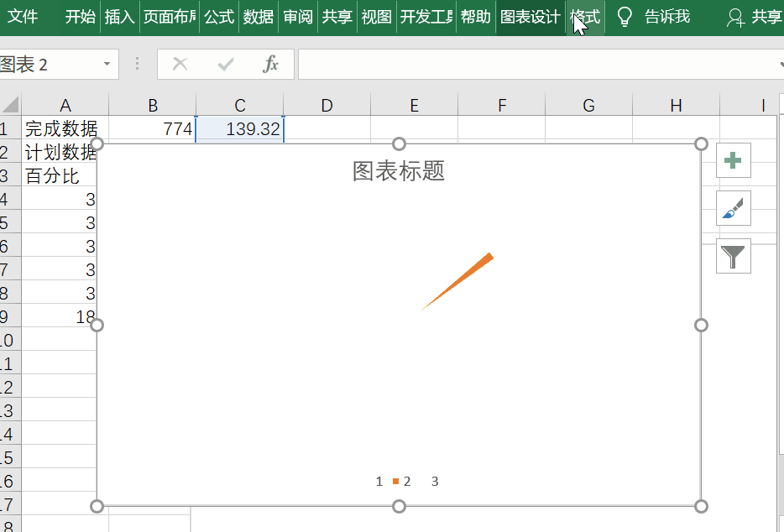Click the 告诉我 search box text
784x532 pixels.
pos(667,17)
